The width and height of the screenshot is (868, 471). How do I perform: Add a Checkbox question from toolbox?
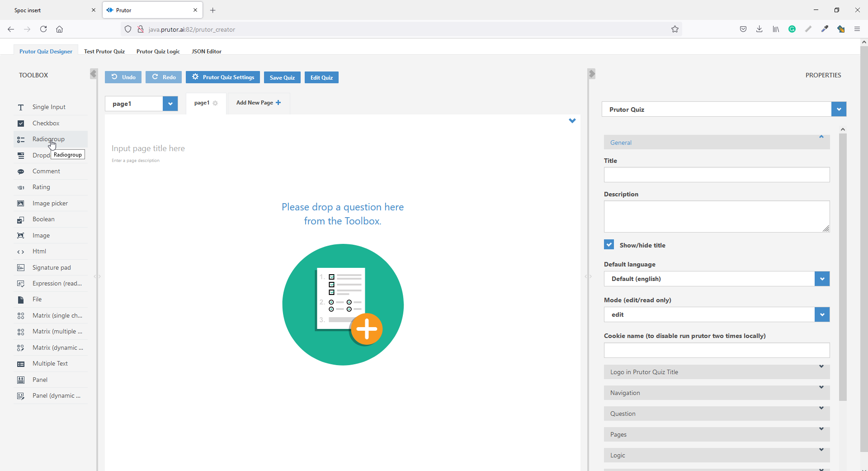click(x=51, y=123)
